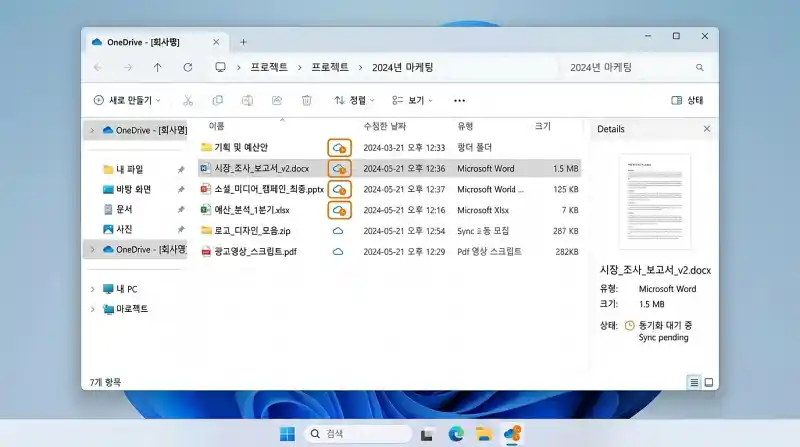Sort by 이름 column header
This screenshot has width=800, height=447.
coord(216,126)
